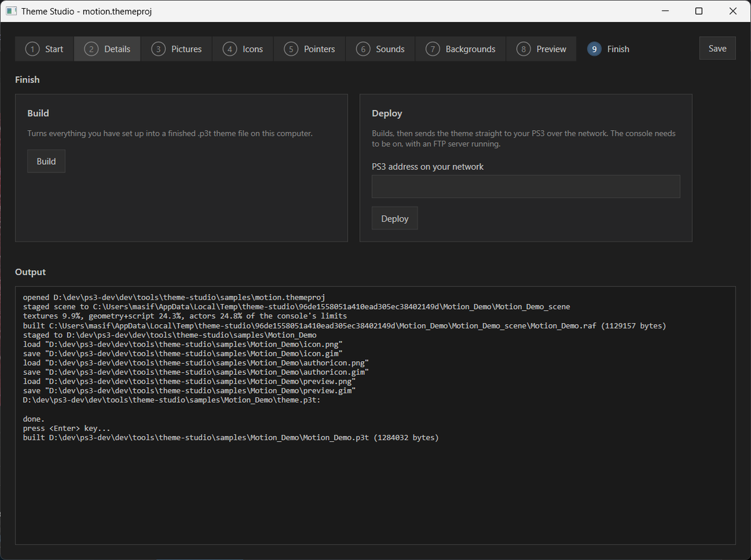The width and height of the screenshot is (751, 560).
Task: Open the Icons step tab
Action: click(x=243, y=49)
